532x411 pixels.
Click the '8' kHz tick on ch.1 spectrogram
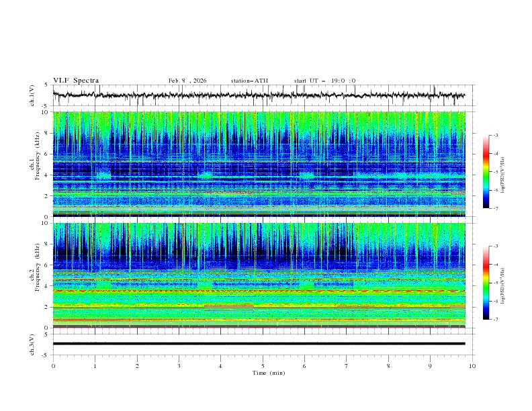(x=48, y=133)
